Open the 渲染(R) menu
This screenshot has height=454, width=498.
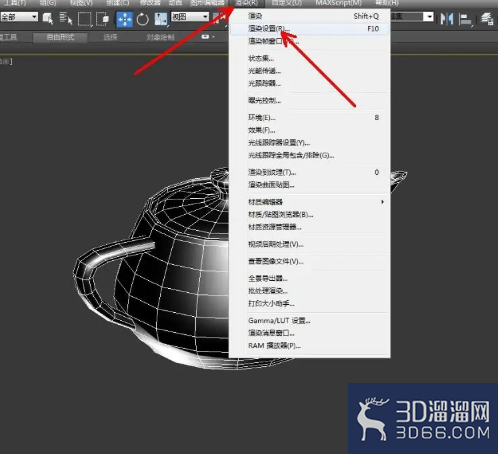[247, 3]
